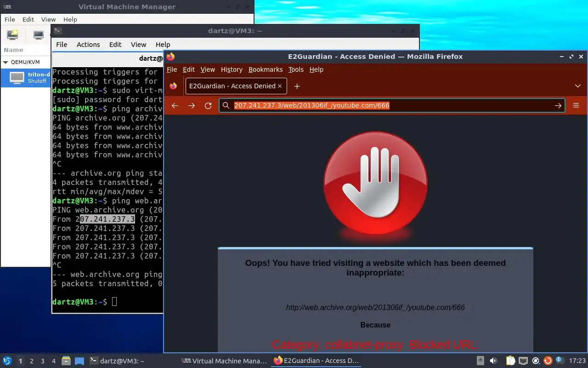588x368 pixels.
Task: Open a new Firefox tab with plus
Action: point(297,86)
